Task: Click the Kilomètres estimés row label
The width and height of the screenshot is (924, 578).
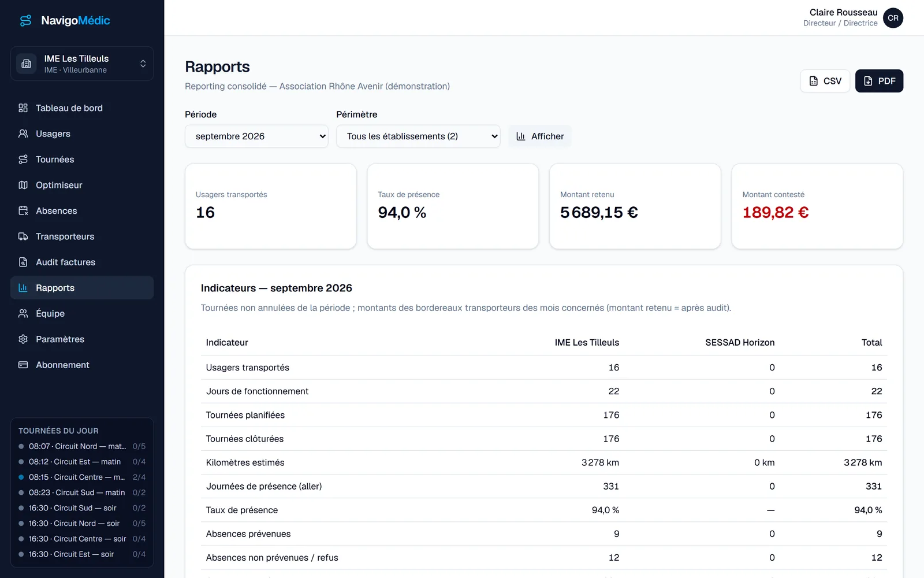Action: point(245,462)
